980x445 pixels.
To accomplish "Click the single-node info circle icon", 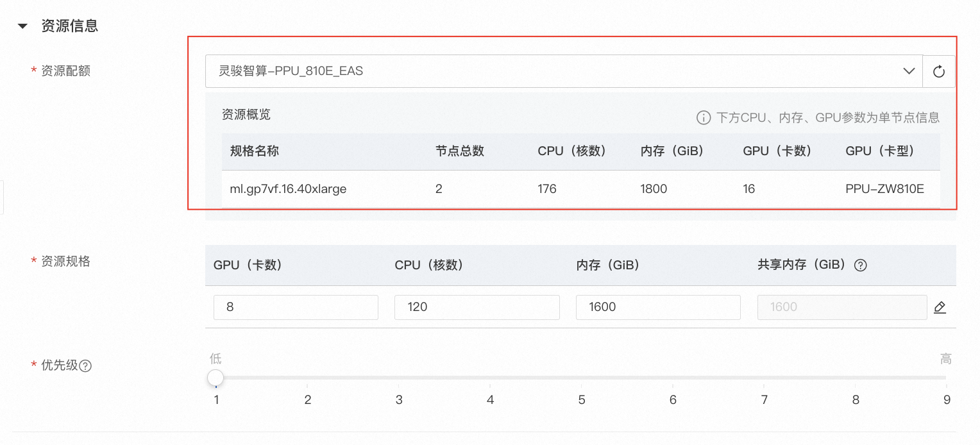I will (704, 118).
